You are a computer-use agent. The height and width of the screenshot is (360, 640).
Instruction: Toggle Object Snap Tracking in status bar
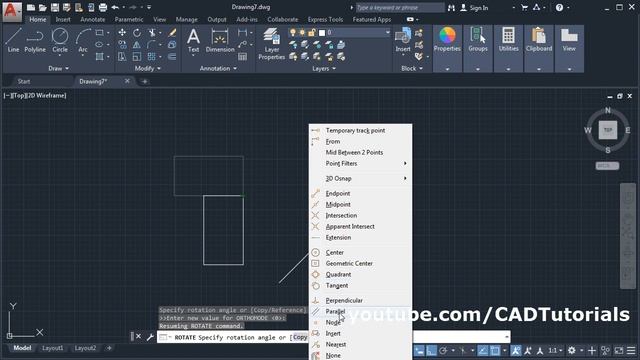point(482,350)
